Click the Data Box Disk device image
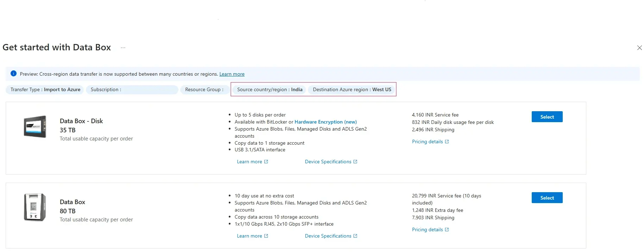Viewport: 644px width, 252px height. [35, 126]
